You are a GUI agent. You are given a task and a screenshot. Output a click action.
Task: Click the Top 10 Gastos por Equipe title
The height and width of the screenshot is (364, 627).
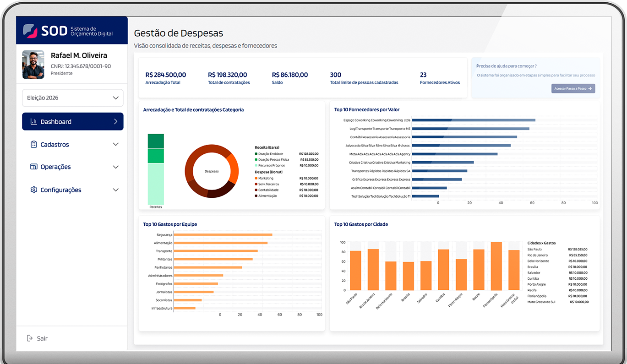tap(170, 224)
